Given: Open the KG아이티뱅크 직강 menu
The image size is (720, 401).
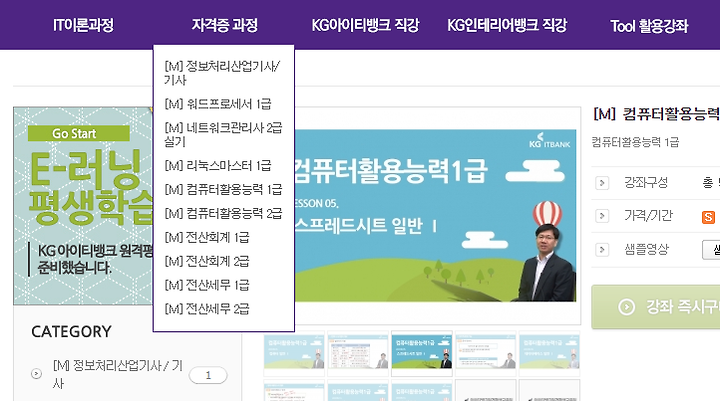Looking at the screenshot, I should point(366,25).
